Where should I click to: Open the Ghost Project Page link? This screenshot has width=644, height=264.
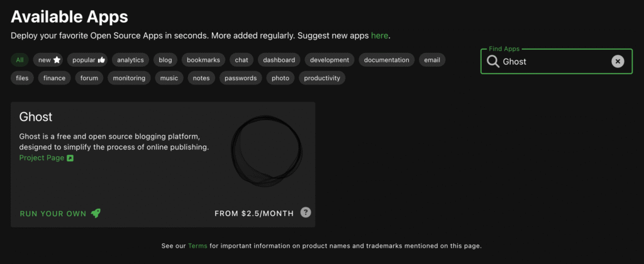tap(42, 158)
